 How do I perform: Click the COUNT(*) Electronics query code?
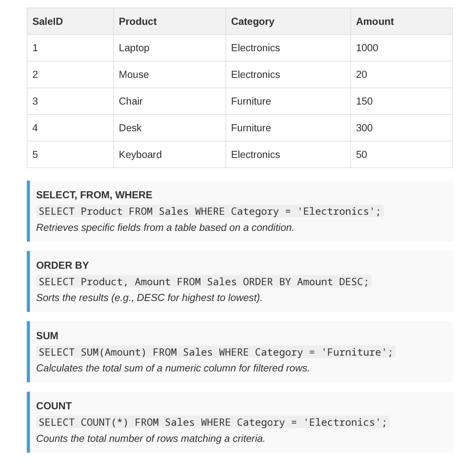pyautogui.click(x=213, y=422)
